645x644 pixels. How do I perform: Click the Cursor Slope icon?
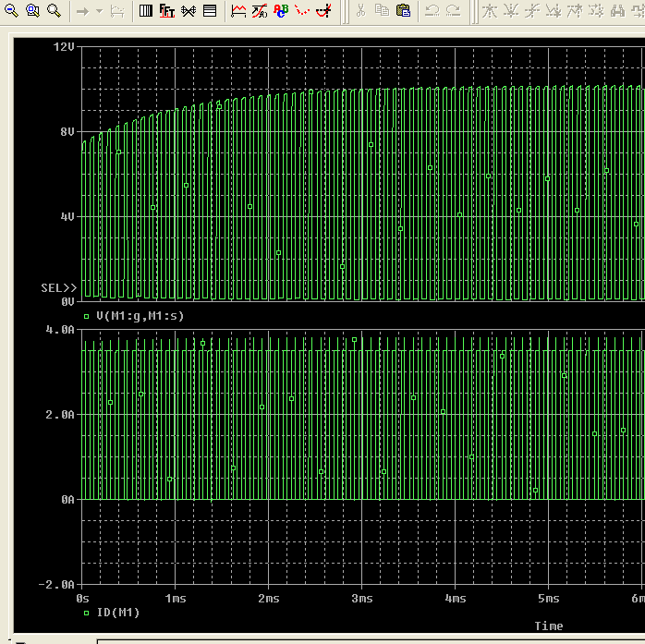[x=532, y=11]
